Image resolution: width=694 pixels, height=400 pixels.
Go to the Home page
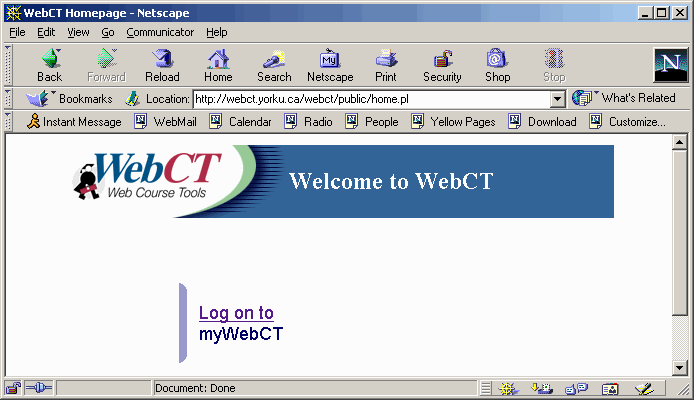pos(218,65)
